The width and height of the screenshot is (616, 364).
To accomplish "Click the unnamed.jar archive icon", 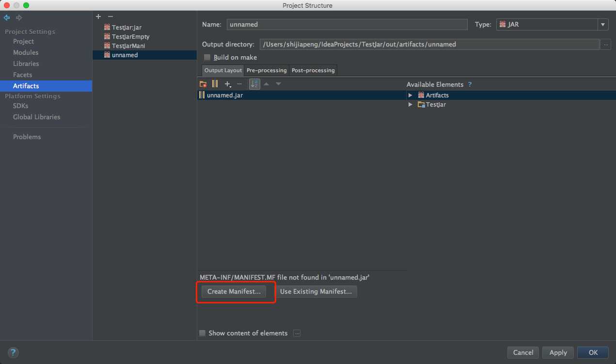I will 202,95.
